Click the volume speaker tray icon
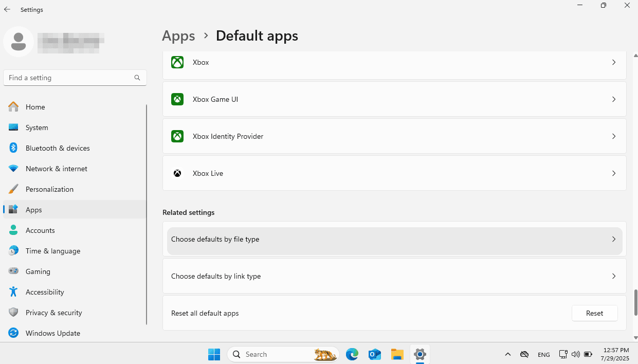 [576, 354]
